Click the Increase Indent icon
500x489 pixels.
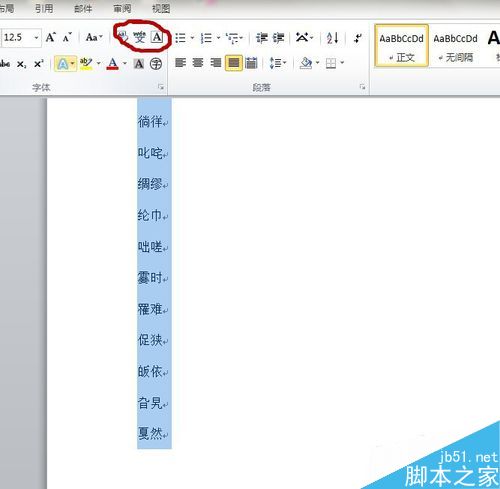tap(278, 38)
